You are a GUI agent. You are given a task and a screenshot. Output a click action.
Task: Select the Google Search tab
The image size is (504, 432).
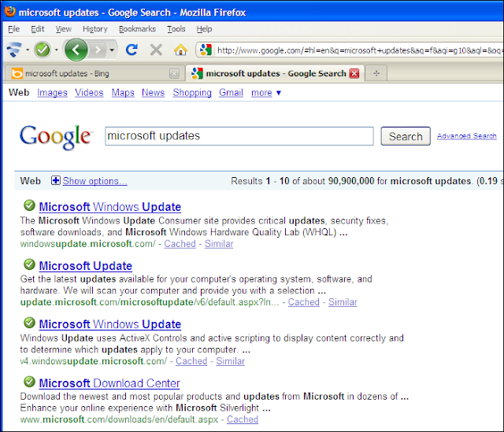pos(276,73)
